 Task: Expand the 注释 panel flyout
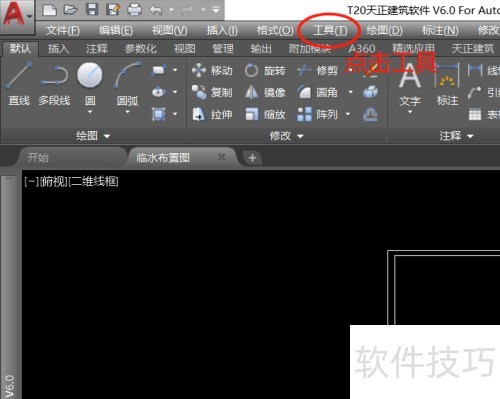(456, 136)
